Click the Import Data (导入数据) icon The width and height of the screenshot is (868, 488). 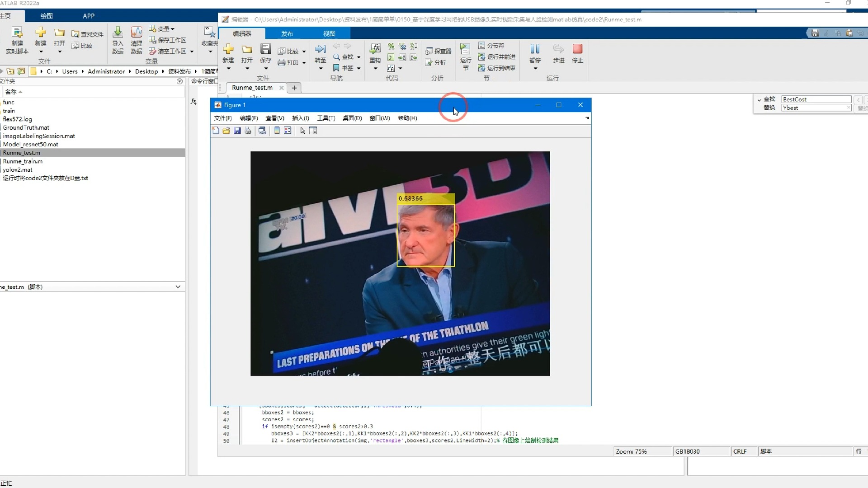118,32
